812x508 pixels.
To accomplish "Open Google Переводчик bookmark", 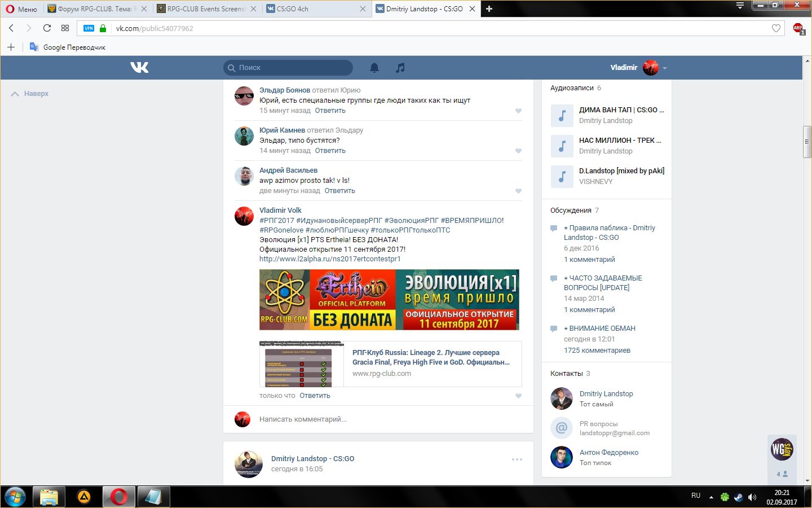I will point(68,47).
